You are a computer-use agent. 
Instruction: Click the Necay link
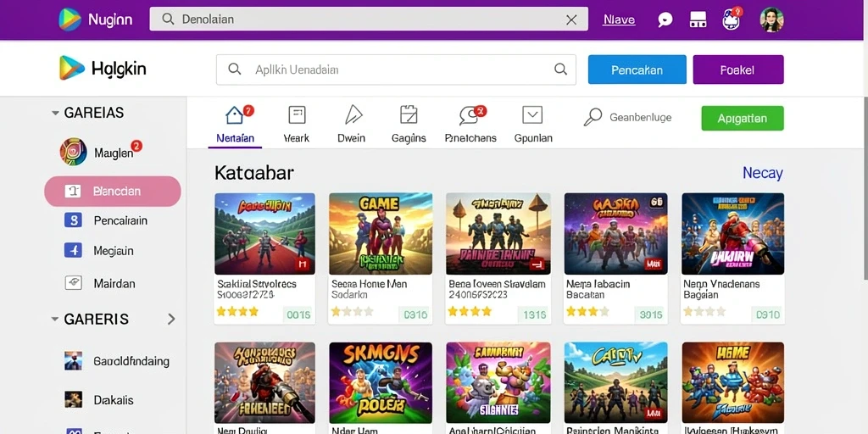(x=762, y=173)
